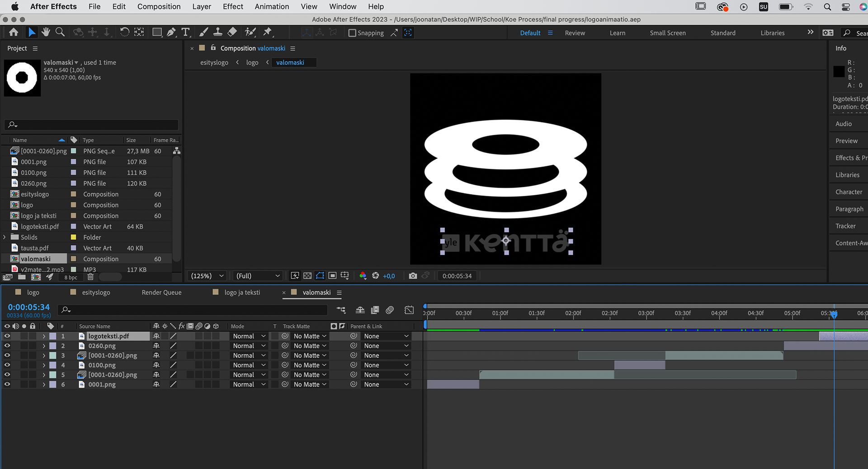Image resolution: width=868 pixels, height=469 pixels.
Task: Click label color swatch of esityslogo item
Action: click(73, 194)
